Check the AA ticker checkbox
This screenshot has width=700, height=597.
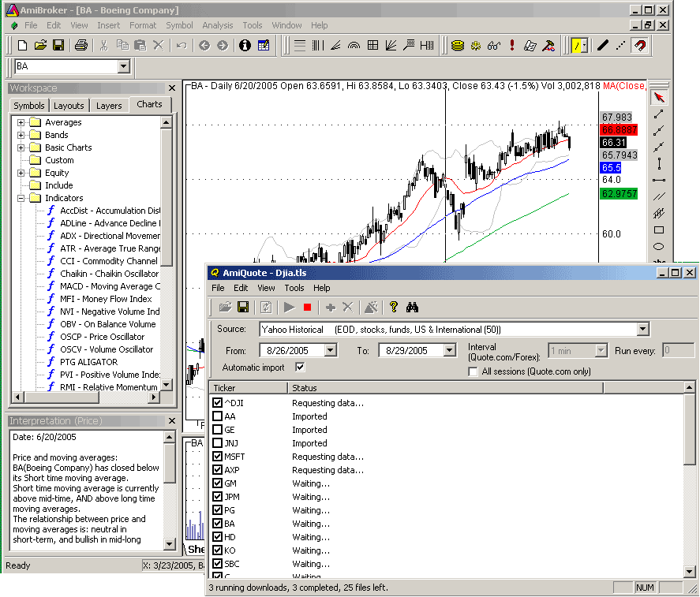217,416
